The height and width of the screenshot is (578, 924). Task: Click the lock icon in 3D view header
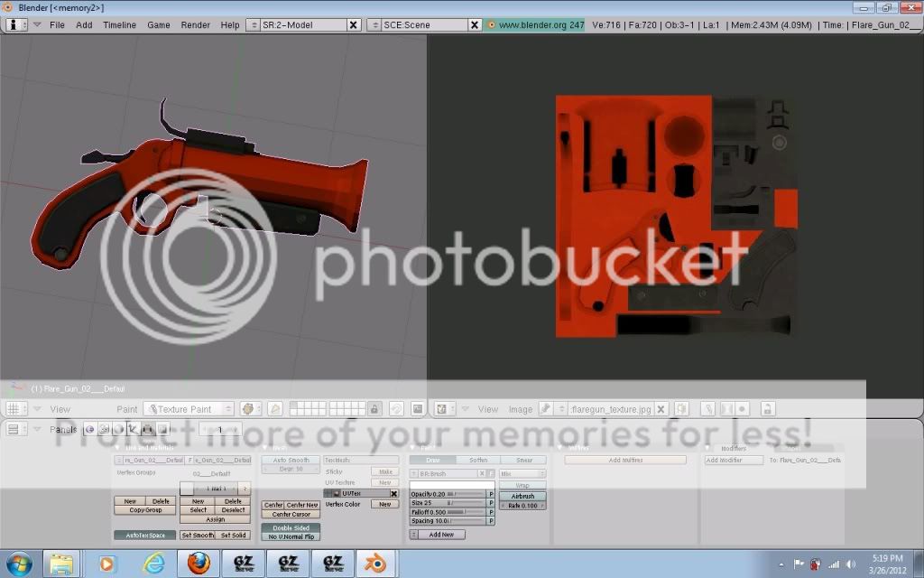(374, 409)
